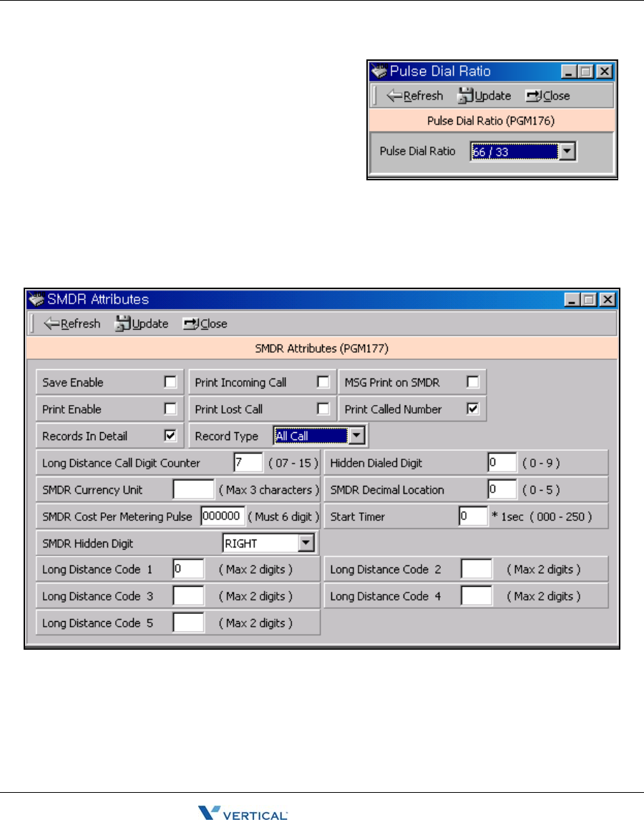This screenshot has height=820, width=644.
Task: Click the "( 07 - 15 )" range hint
Action: point(293,464)
